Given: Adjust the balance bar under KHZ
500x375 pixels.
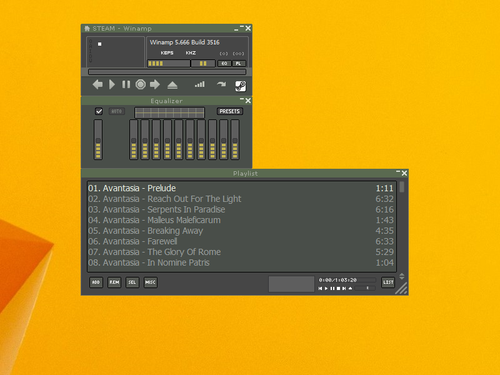Looking at the screenshot, I should tap(203, 63).
